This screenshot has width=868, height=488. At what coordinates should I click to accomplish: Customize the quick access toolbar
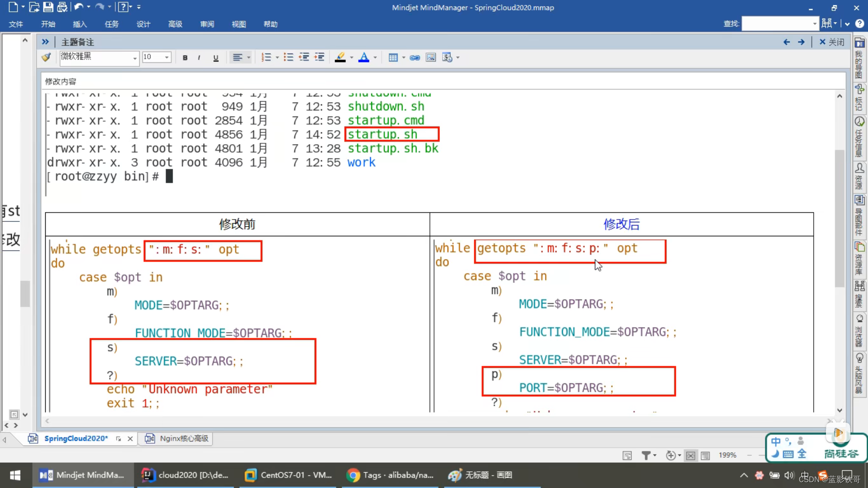click(139, 7)
